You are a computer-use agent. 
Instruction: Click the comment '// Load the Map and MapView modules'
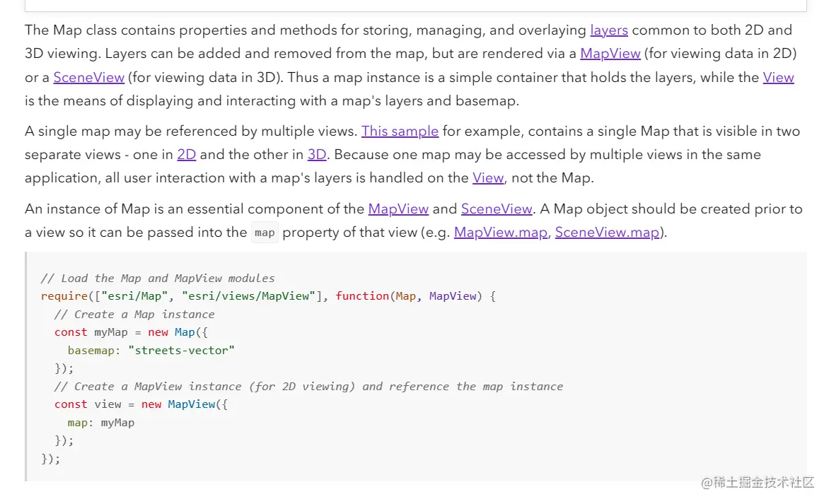[158, 278]
